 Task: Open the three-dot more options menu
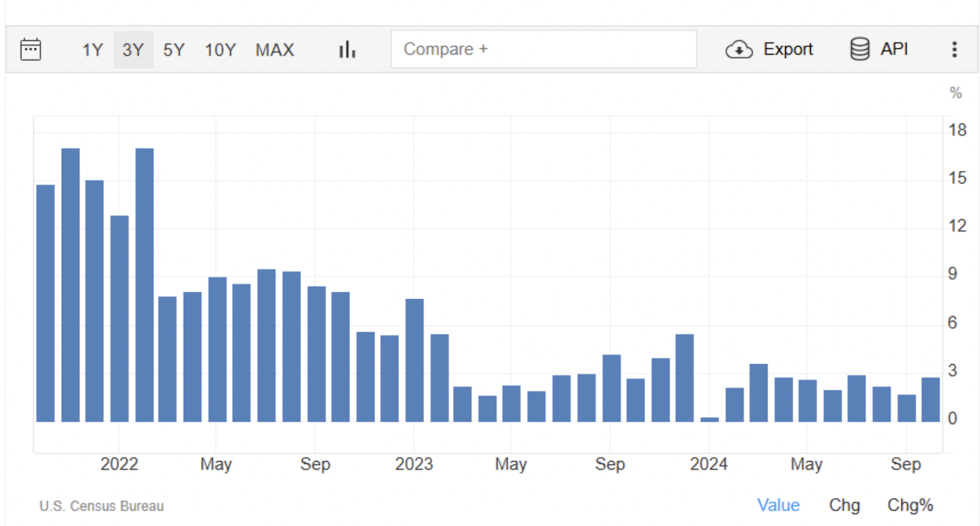[x=954, y=49]
